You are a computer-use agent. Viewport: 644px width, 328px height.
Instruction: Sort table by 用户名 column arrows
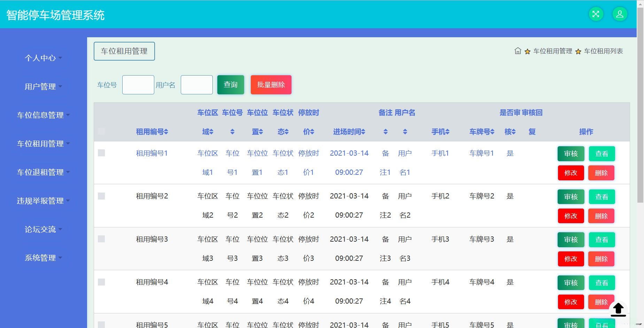pyautogui.click(x=405, y=132)
